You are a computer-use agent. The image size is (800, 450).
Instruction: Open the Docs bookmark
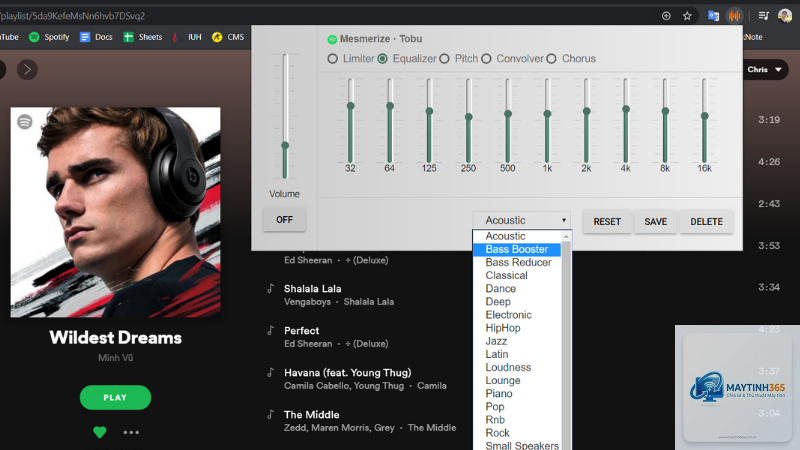tap(96, 37)
